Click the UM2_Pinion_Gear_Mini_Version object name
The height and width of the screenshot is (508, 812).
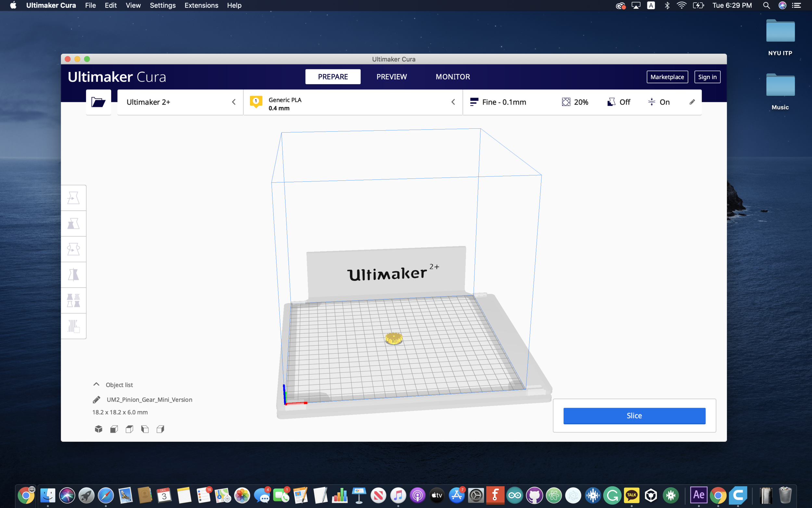(x=149, y=399)
